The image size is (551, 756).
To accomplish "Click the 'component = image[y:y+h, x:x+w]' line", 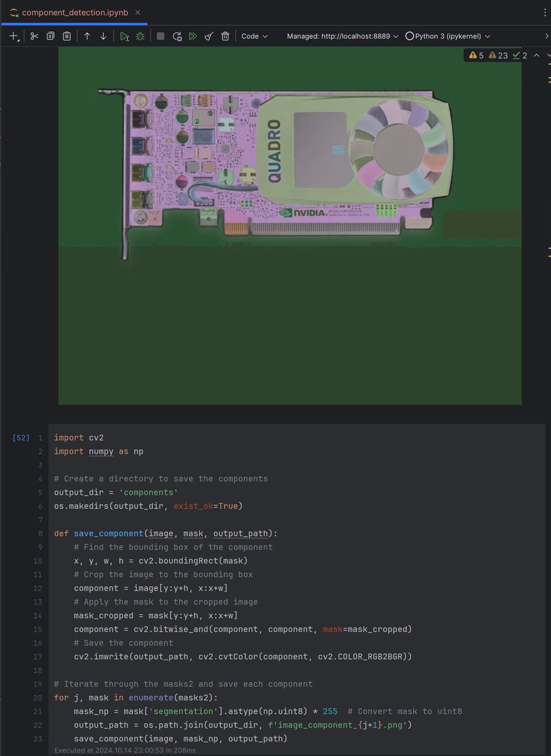I will [151, 588].
